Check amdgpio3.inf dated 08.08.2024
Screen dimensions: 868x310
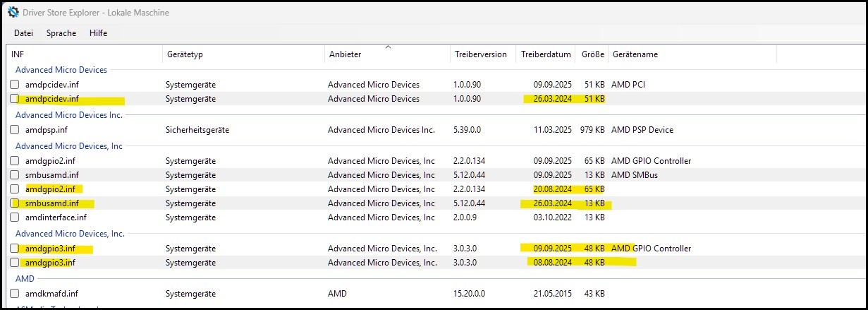coord(15,263)
